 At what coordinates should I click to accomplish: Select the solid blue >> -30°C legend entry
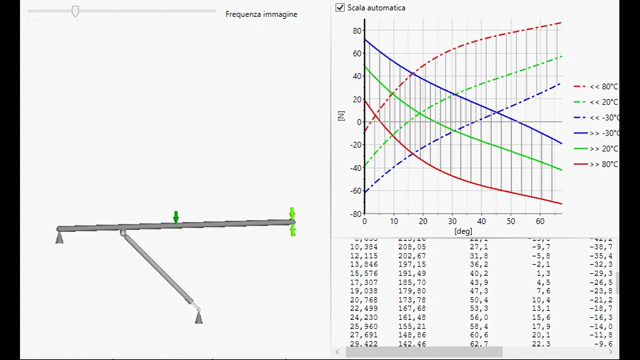pos(596,133)
